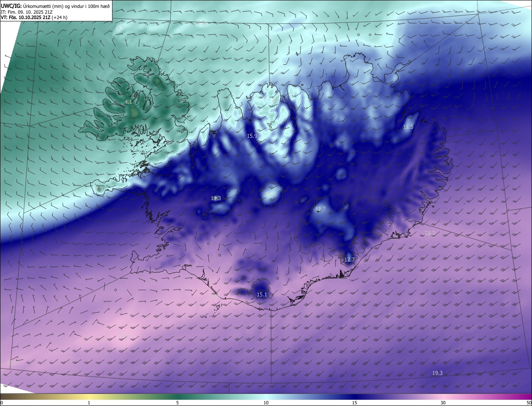The image size is (532, 406).
Task: Click the colorbar tick label 50
Action: pyautogui.click(x=529, y=403)
